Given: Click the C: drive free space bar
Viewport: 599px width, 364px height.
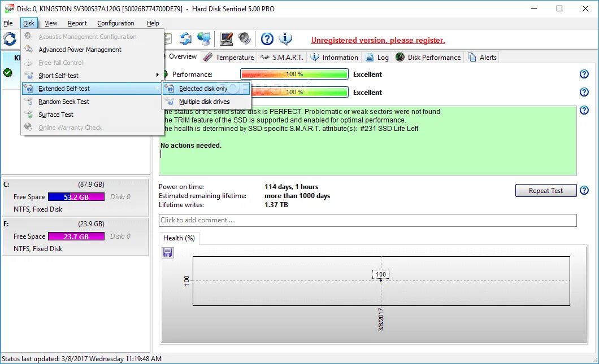Looking at the screenshot, I should (x=76, y=197).
